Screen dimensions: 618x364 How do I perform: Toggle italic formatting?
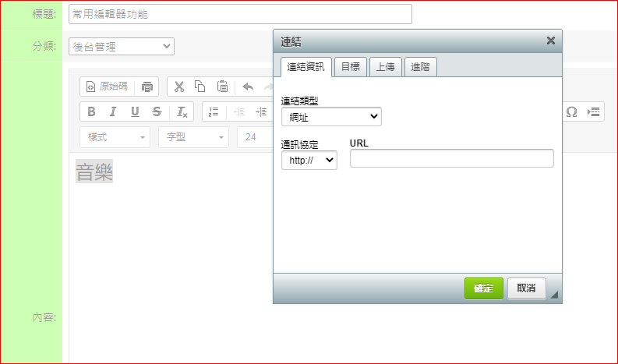[113, 111]
